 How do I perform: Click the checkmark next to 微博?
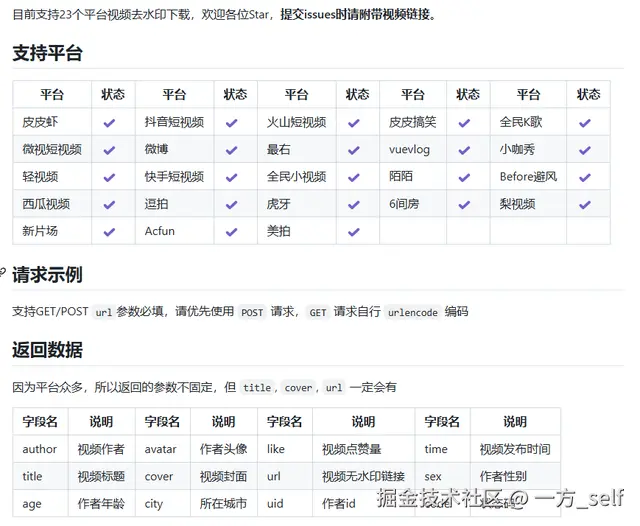tap(231, 150)
